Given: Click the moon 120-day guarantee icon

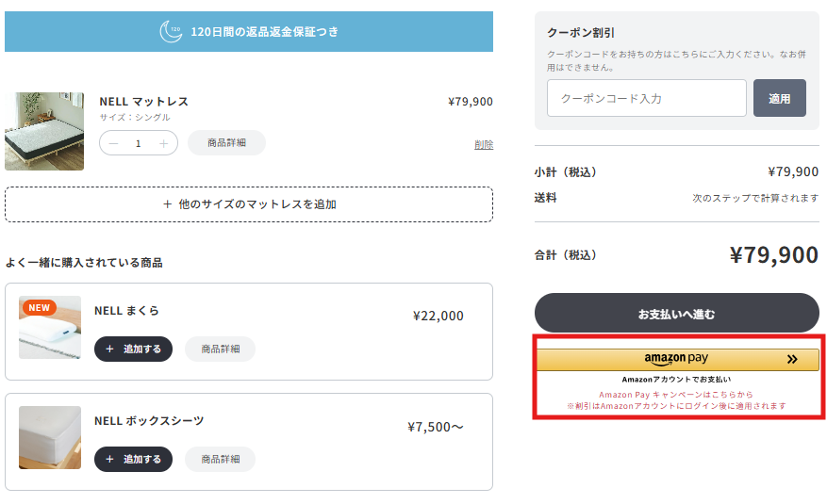Looking at the screenshot, I should click(171, 32).
